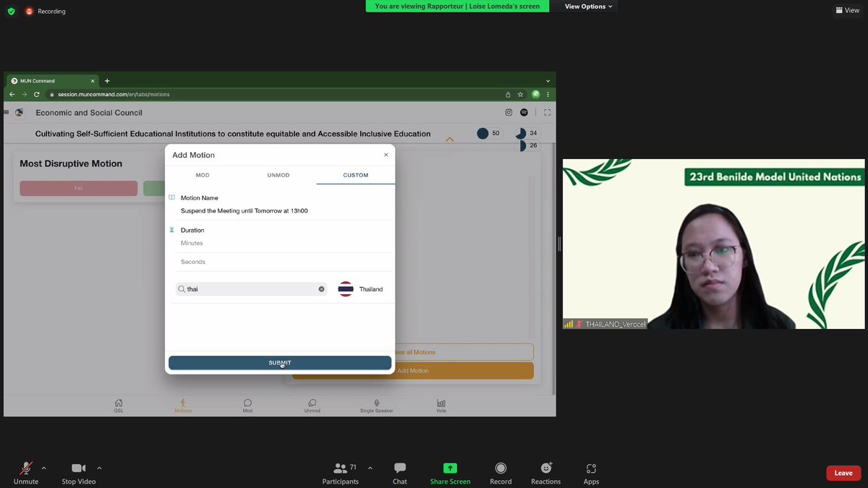Screen dimensions: 868x488
Task: Switch to the UNMOD tab
Action: coord(278,175)
